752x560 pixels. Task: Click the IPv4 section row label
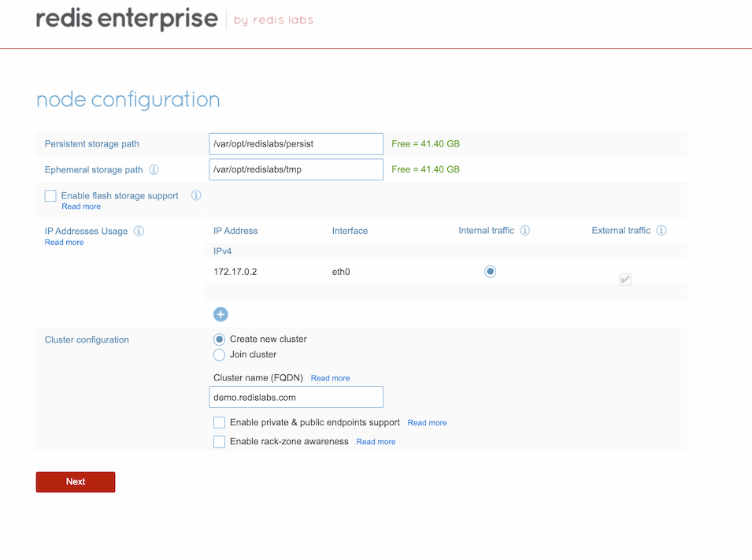tap(223, 251)
